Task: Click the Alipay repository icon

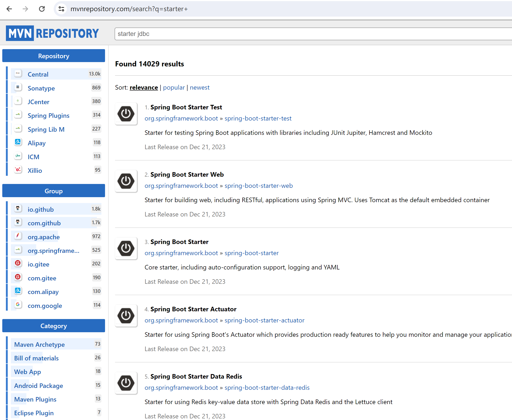Action: coord(18,142)
